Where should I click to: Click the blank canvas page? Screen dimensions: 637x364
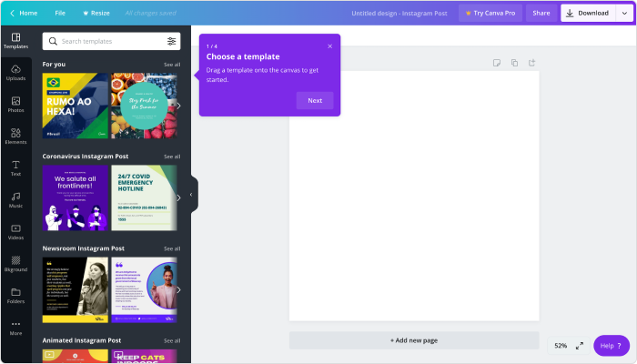click(414, 196)
